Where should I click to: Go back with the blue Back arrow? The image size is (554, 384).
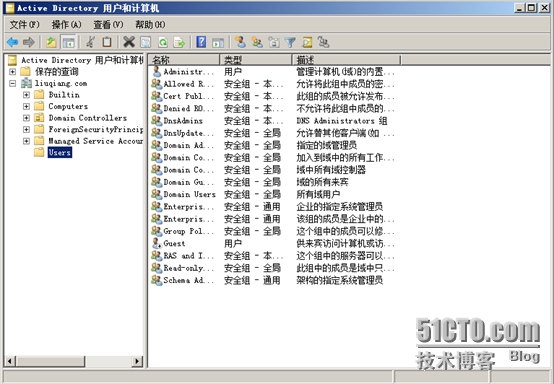pos(12,42)
